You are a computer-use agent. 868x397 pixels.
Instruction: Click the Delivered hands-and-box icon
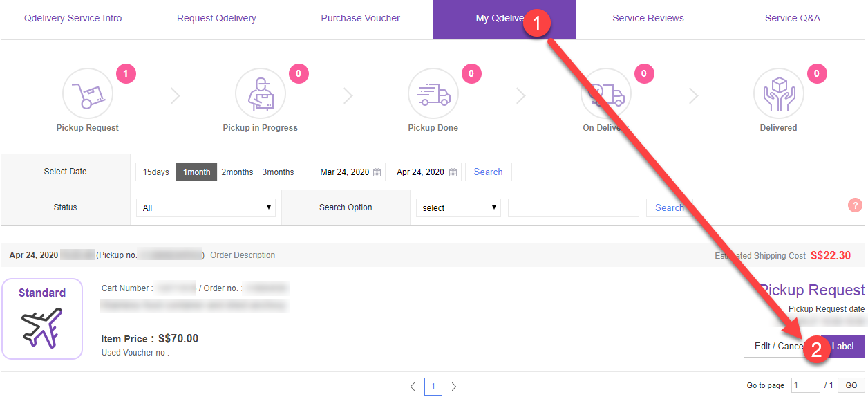[x=778, y=93]
